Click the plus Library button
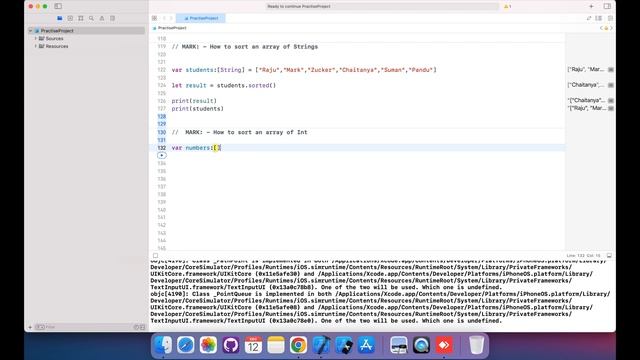 (591, 6)
